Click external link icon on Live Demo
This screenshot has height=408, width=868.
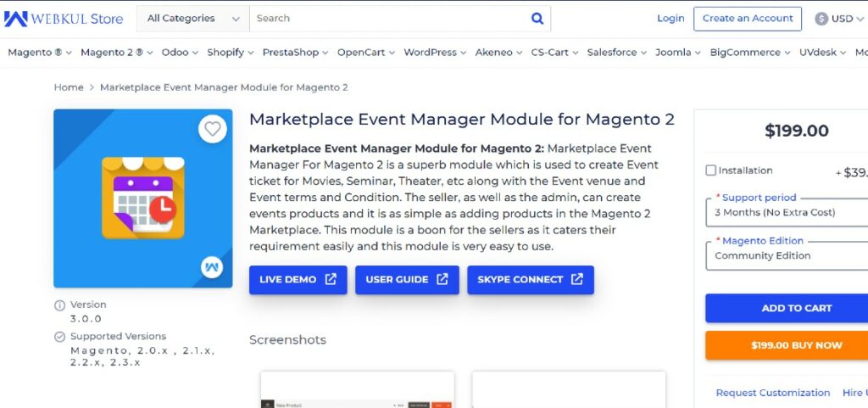[331, 279]
